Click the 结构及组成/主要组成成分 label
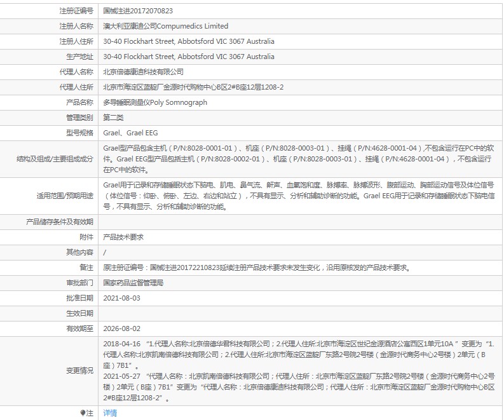Viewport: 504px width, 420px height. 55,159
